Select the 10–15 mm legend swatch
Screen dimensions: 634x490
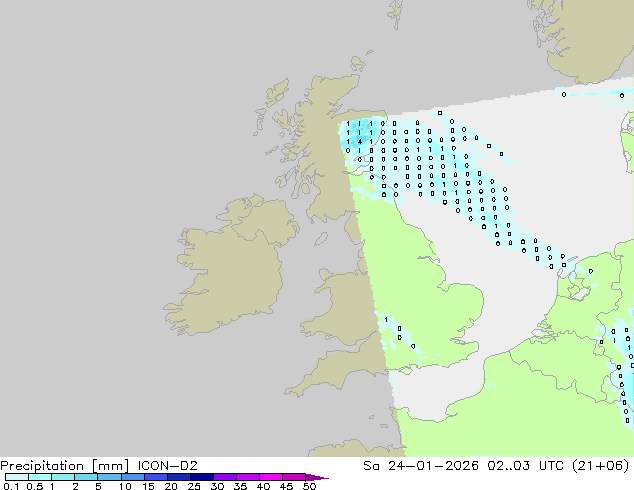132,477
